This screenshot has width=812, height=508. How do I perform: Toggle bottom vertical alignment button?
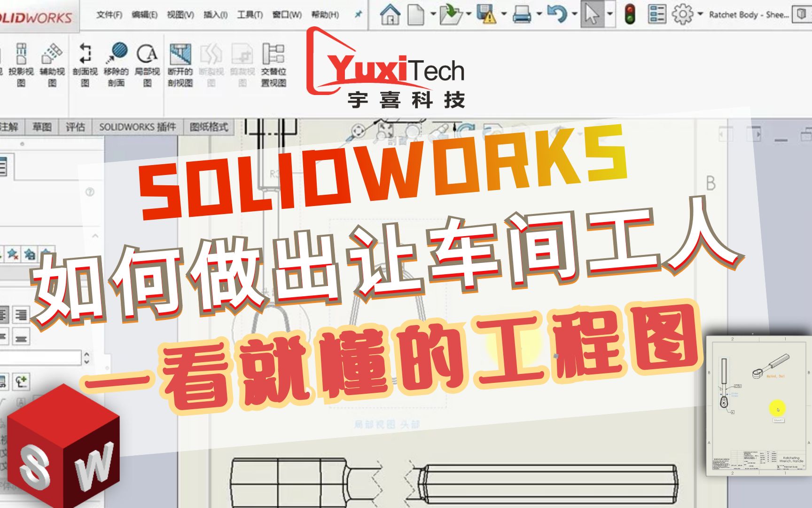(x=20, y=337)
